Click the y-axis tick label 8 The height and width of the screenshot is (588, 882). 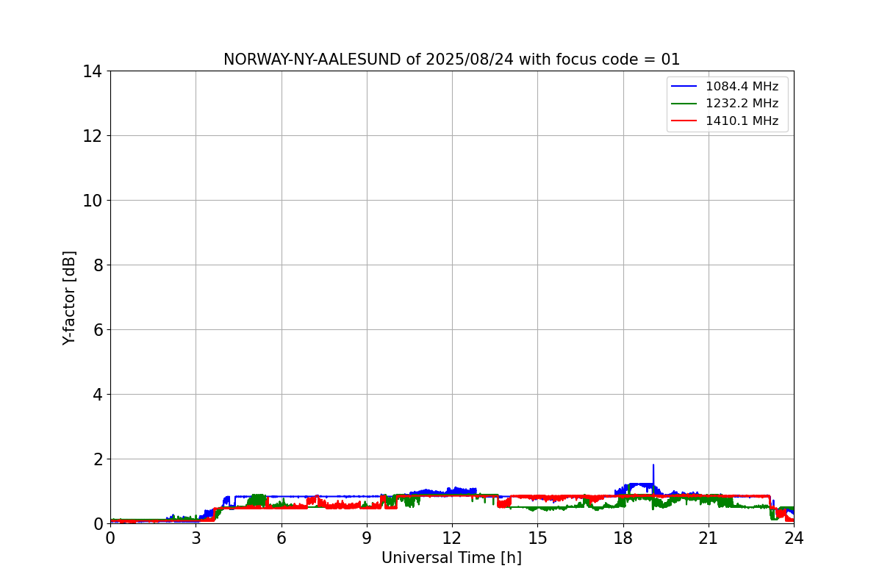click(x=98, y=265)
